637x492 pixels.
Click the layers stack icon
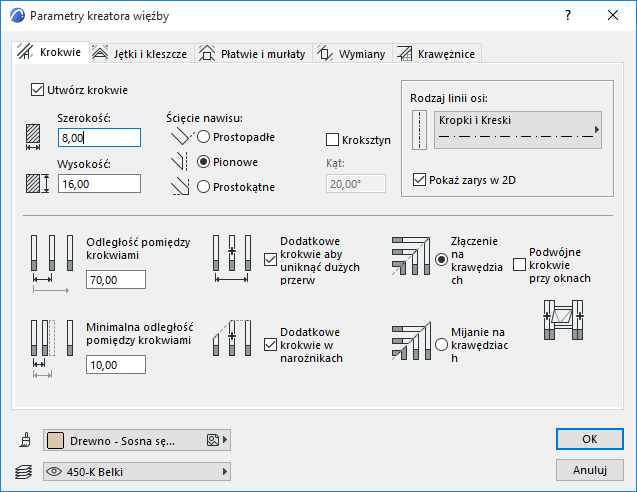[24, 470]
